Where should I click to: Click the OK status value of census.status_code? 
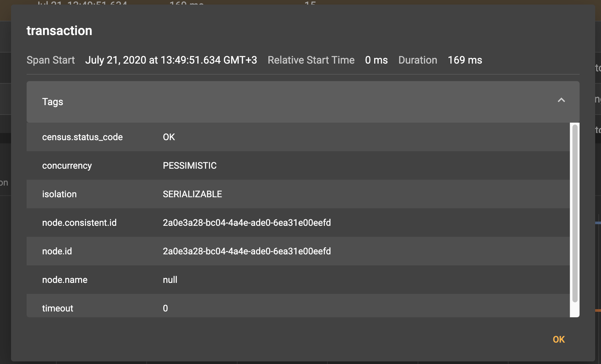pyautogui.click(x=168, y=137)
